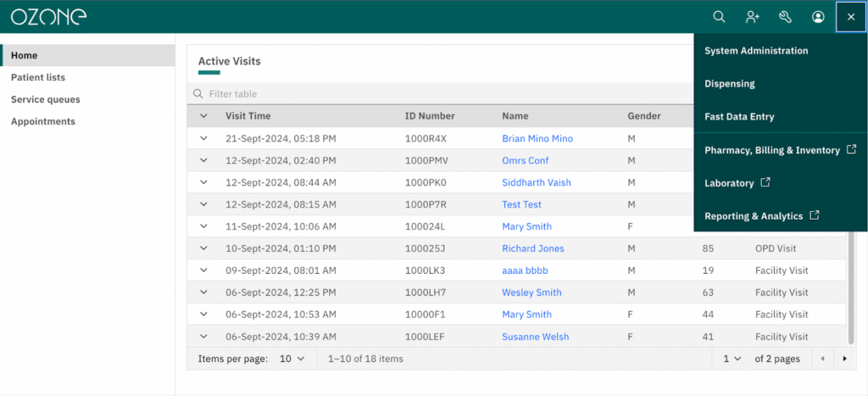Go to next page arrow
The image size is (868, 396).
pos(845,359)
